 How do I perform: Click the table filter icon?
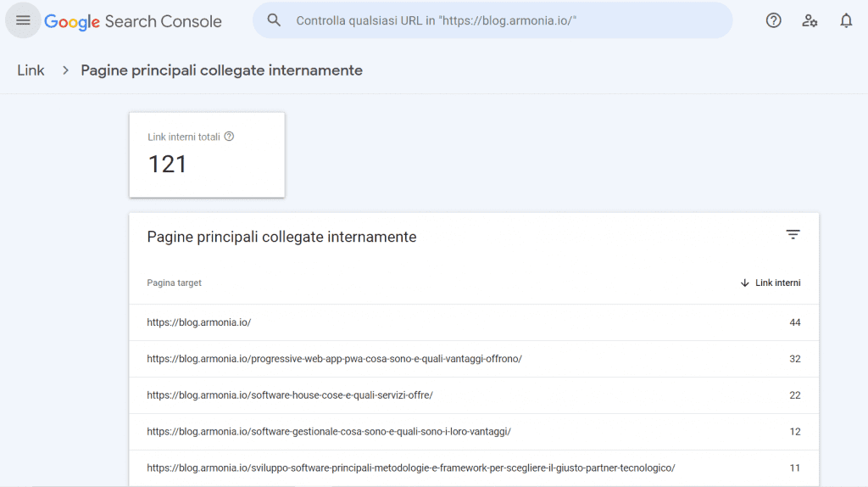(x=793, y=235)
